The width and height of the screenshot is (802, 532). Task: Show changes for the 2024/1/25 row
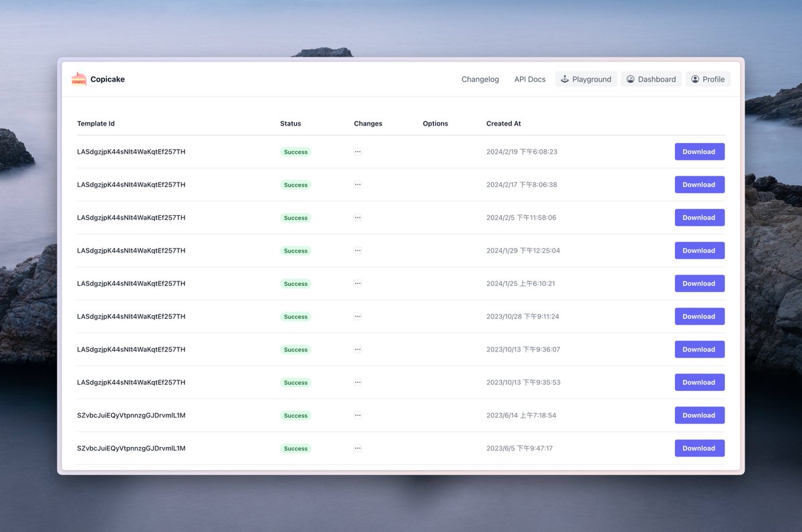358,283
